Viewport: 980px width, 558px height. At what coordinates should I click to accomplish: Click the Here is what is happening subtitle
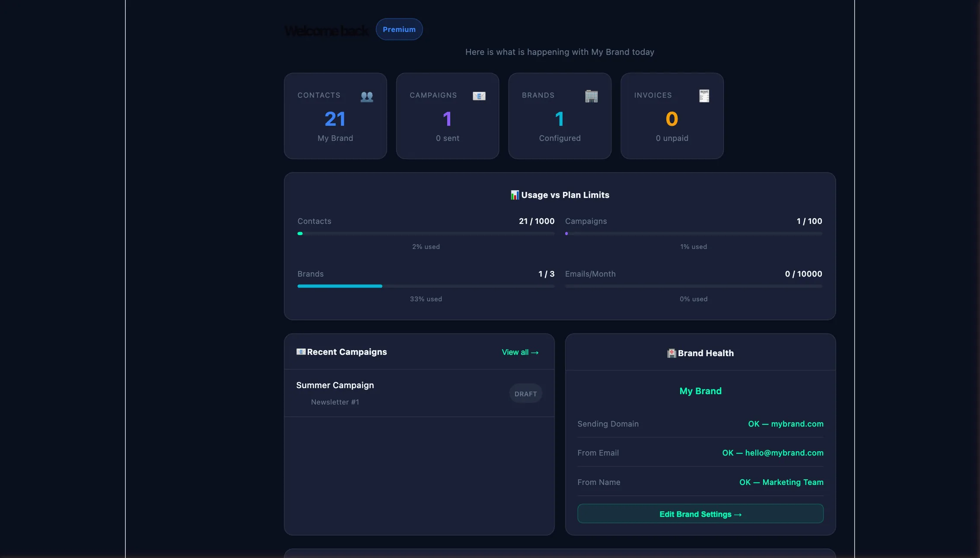click(x=560, y=52)
